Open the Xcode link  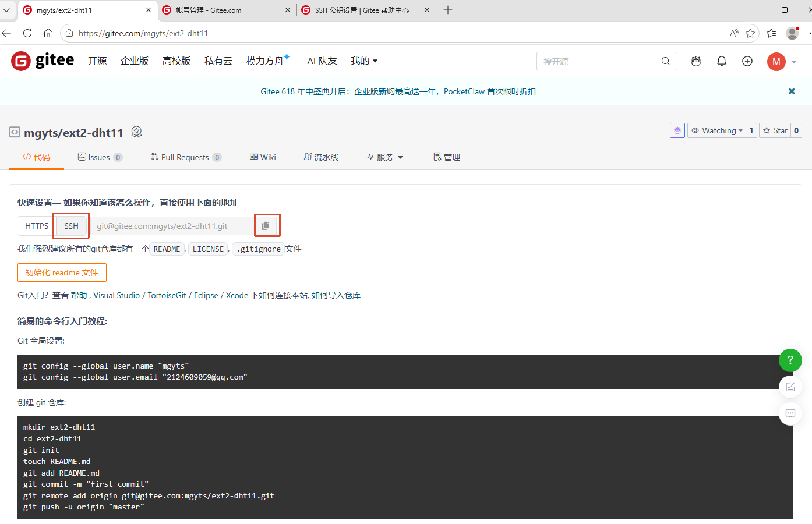[237, 296]
